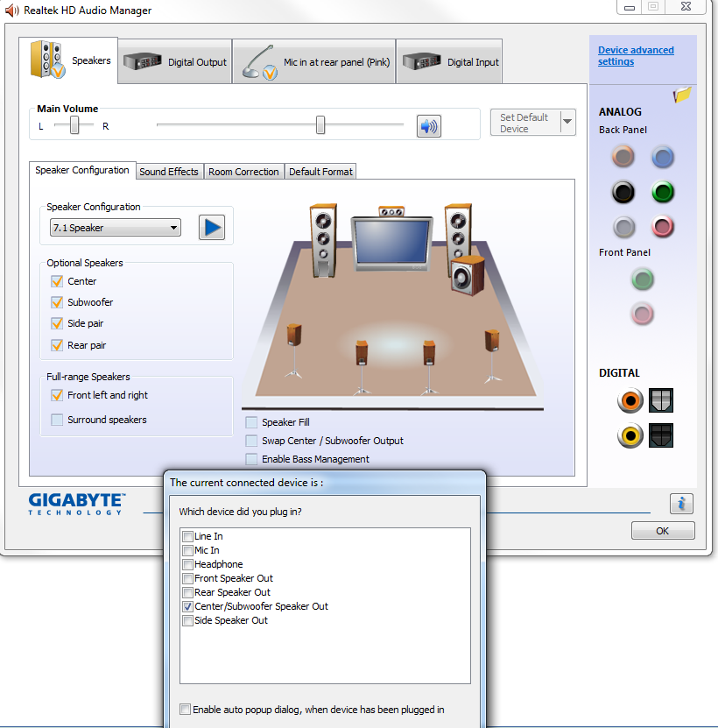Turn on Enable Bass Management
The image size is (718, 728).
click(251, 459)
